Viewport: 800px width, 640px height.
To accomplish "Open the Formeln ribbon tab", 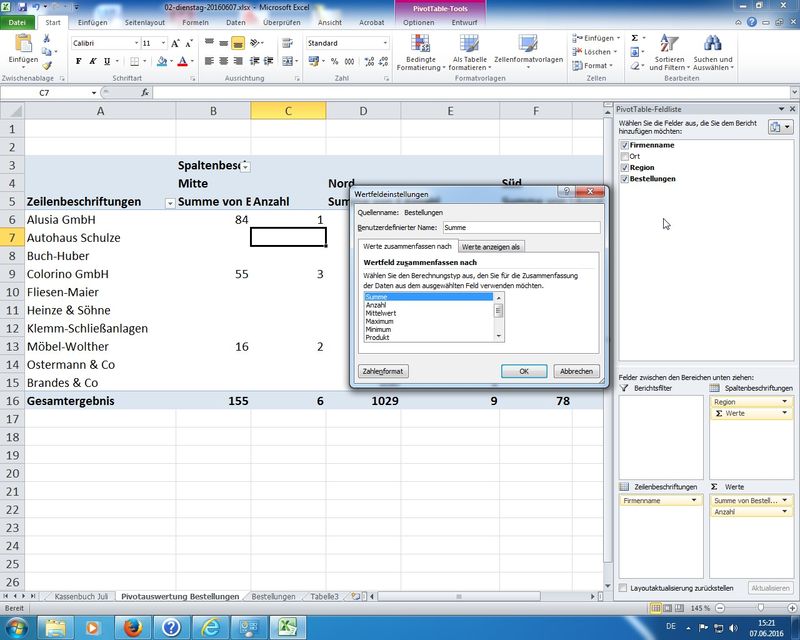I will pos(195,22).
